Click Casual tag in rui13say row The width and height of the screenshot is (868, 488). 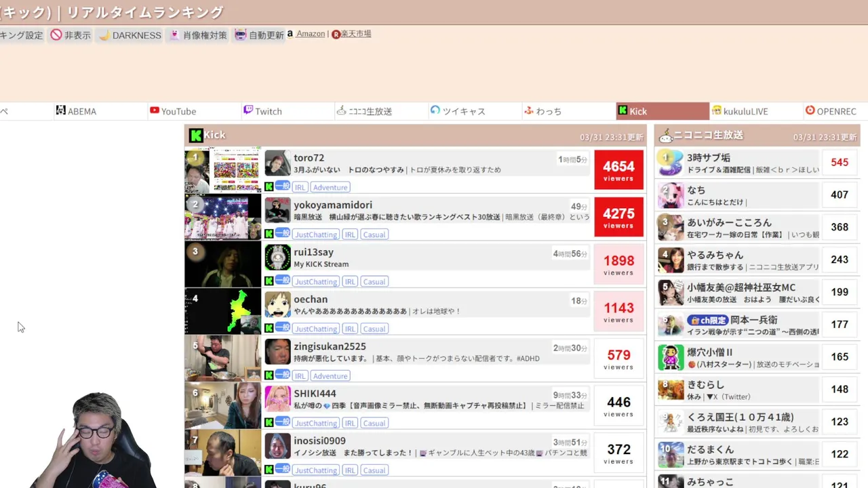374,281
